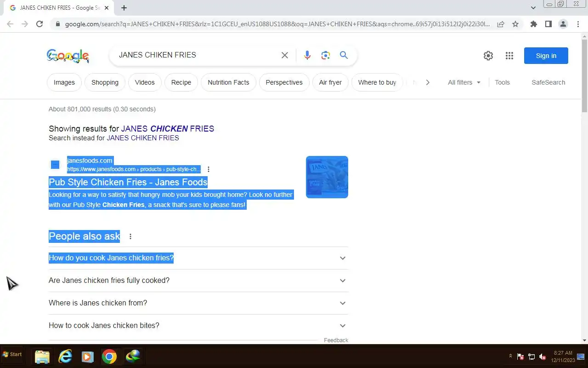This screenshot has width=588, height=368.
Task: View site information padlock icon
Action: click(57, 24)
